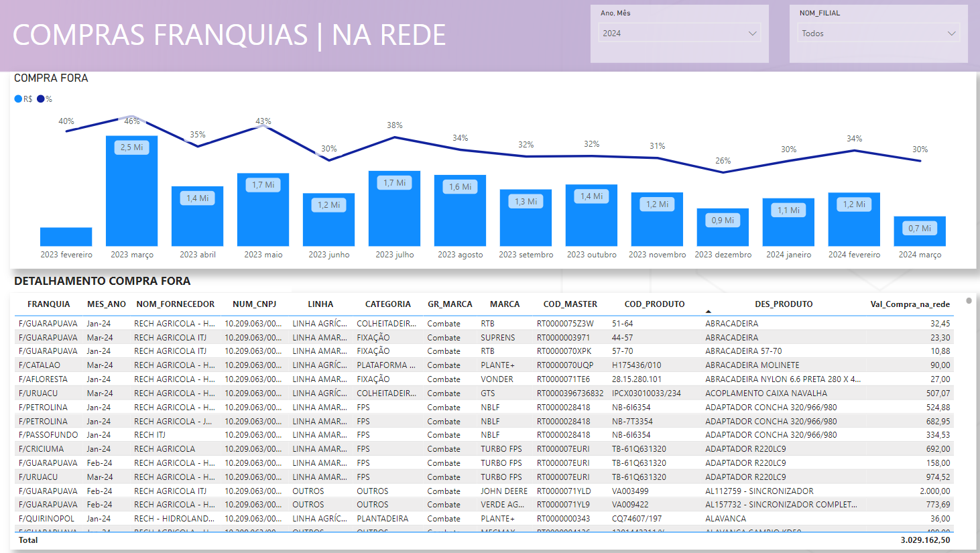Viewport: 980px width, 553px height.
Task: Click product code CQ74607/197
Action: click(x=637, y=519)
